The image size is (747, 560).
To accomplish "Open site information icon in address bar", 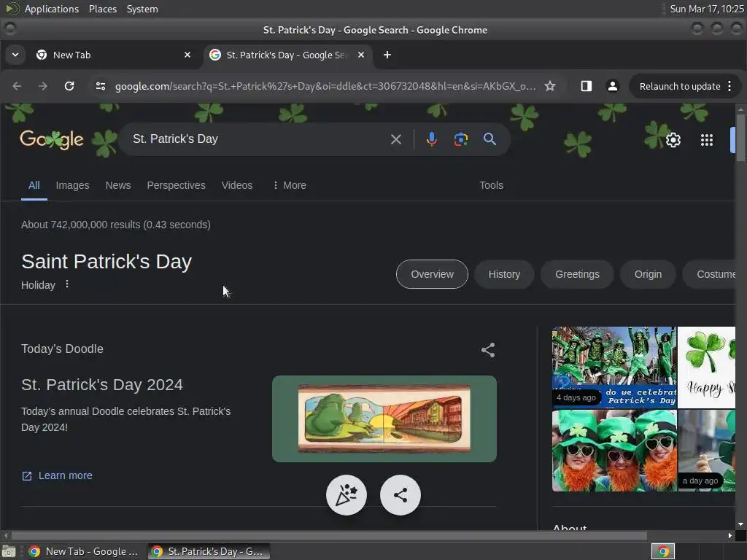I will tap(101, 86).
